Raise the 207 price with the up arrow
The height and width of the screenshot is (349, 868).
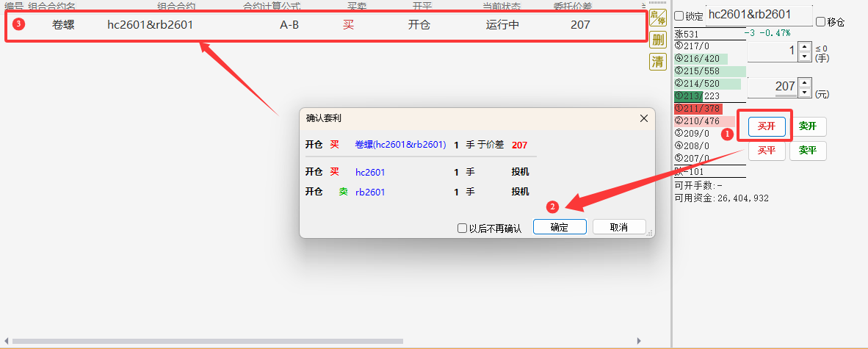pyautogui.click(x=804, y=82)
